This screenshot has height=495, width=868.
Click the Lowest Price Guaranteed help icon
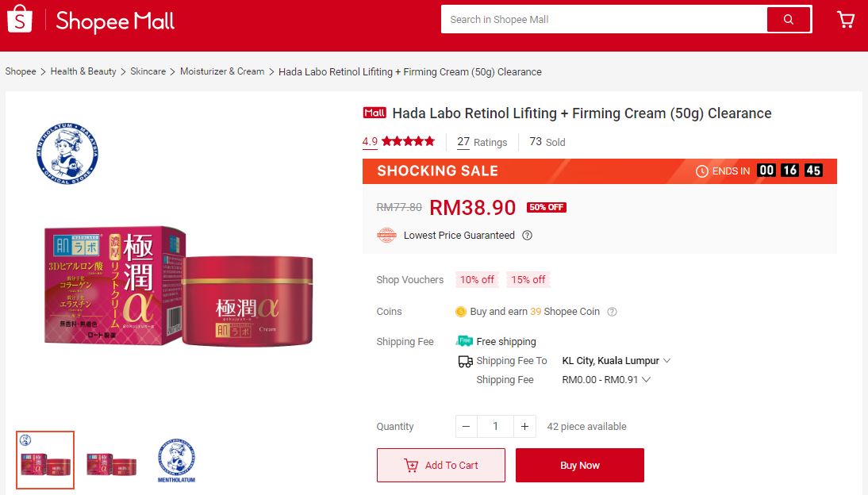[x=527, y=236]
